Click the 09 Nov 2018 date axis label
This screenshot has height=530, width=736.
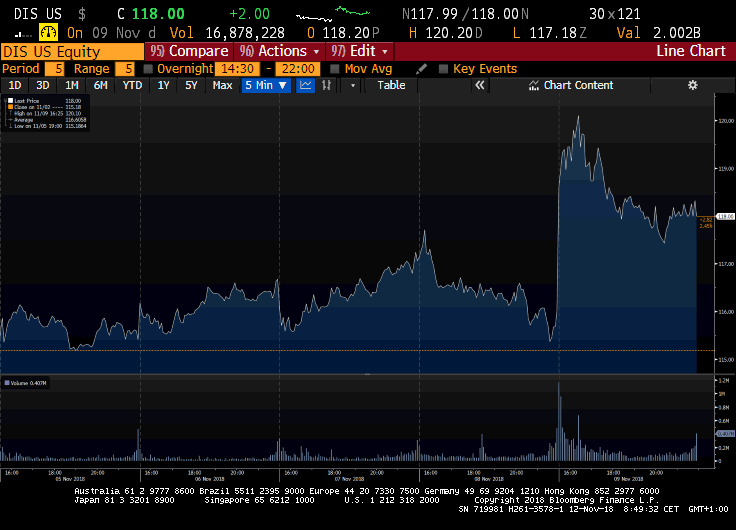pyautogui.click(x=629, y=479)
